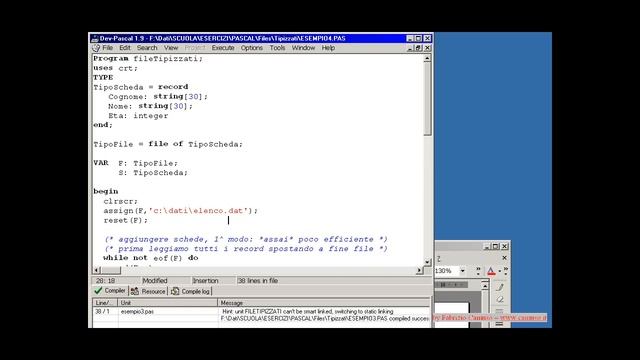640x360 pixels.
Task: Open the View menu
Action: coord(171,48)
